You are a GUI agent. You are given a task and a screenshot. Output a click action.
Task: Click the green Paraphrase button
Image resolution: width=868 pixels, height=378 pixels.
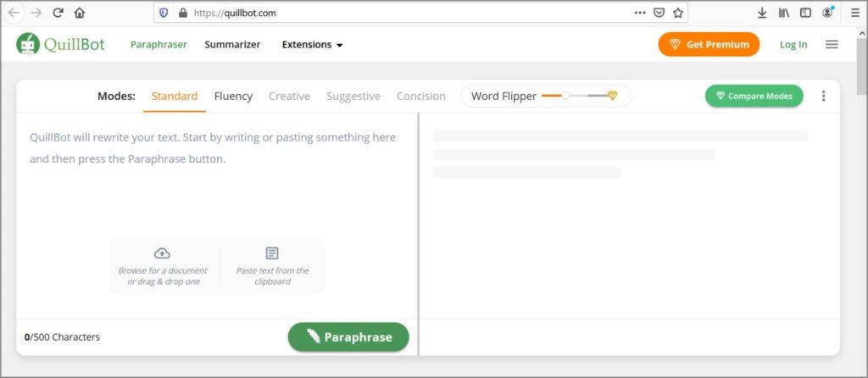(x=348, y=337)
